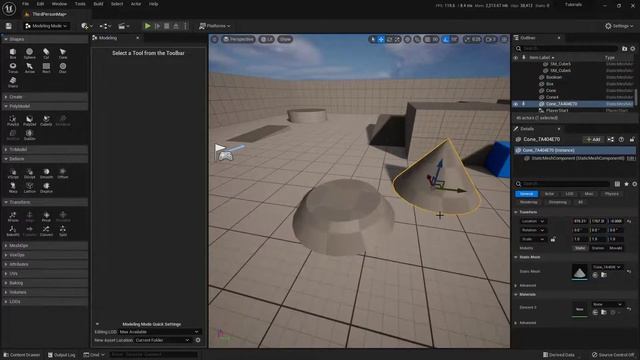Click Play in editor button
The image size is (640, 360).
[x=147, y=26]
